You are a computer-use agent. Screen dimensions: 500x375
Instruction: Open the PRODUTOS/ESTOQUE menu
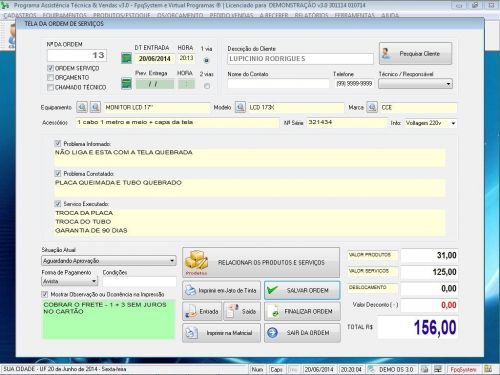click(x=122, y=16)
